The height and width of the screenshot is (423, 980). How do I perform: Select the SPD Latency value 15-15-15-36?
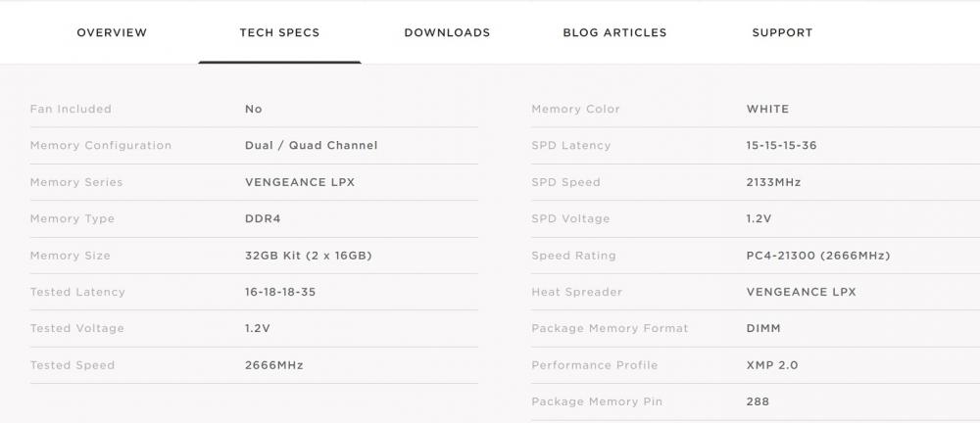781,146
